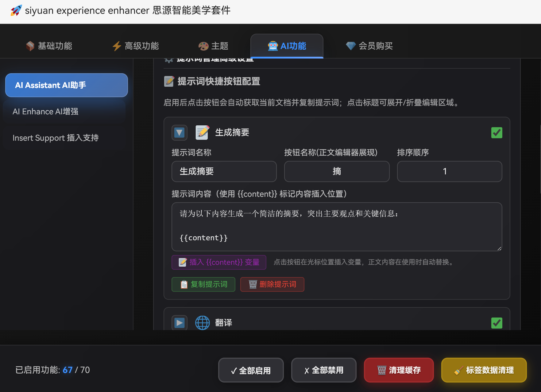This screenshot has height=392, width=541.
Task: Expand the 翻译 prompt section
Action: (x=180, y=323)
